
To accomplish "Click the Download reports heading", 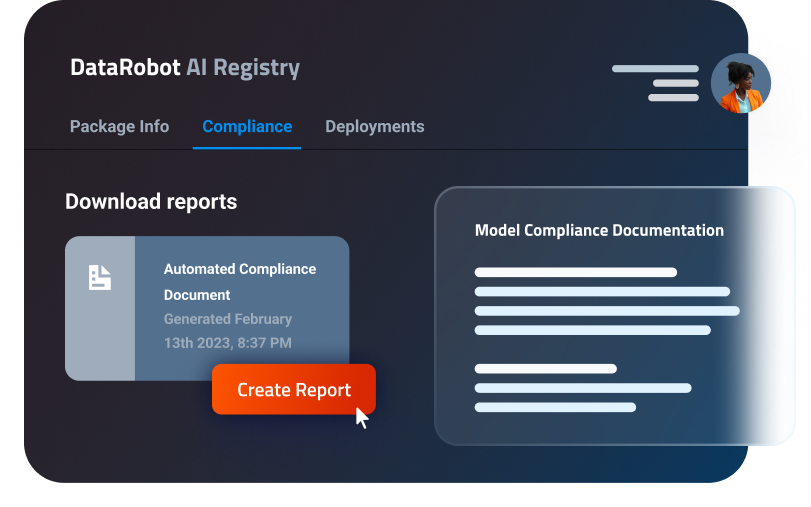I will click(x=151, y=201).
